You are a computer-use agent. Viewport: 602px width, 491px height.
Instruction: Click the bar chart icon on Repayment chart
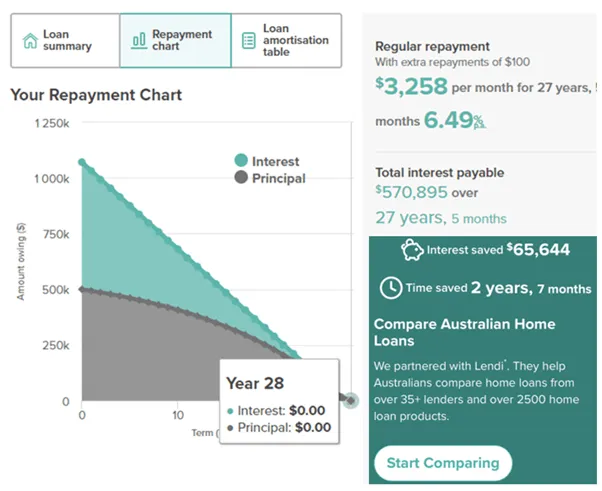pyautogui.click(x=139, y=41)
